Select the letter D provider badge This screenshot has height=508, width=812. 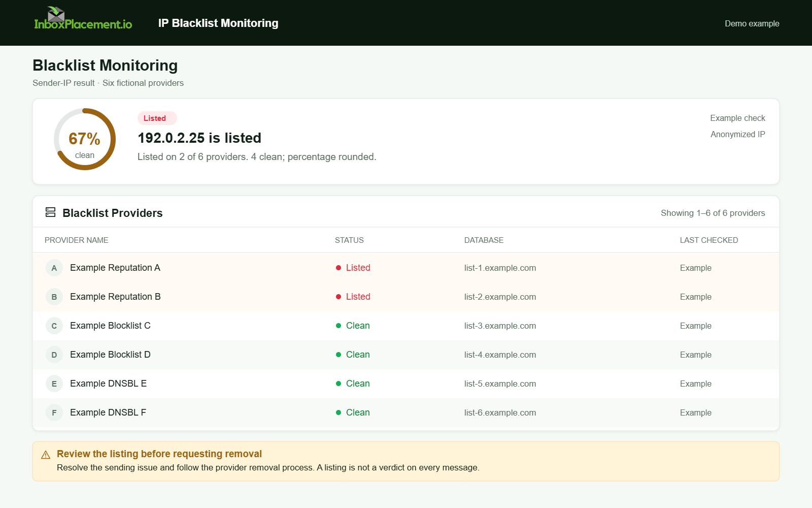coord(54,355)
